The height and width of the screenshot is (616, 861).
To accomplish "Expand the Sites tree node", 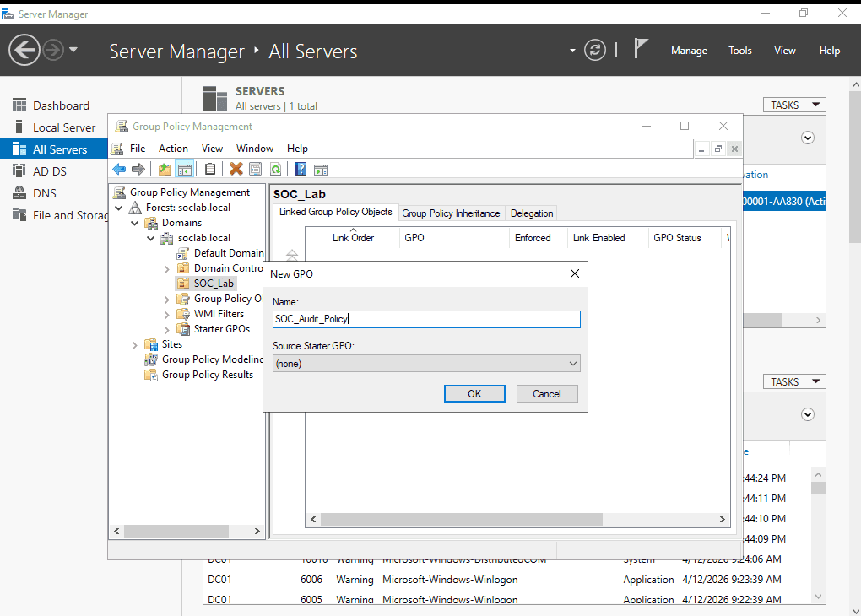I will (134, 345).
